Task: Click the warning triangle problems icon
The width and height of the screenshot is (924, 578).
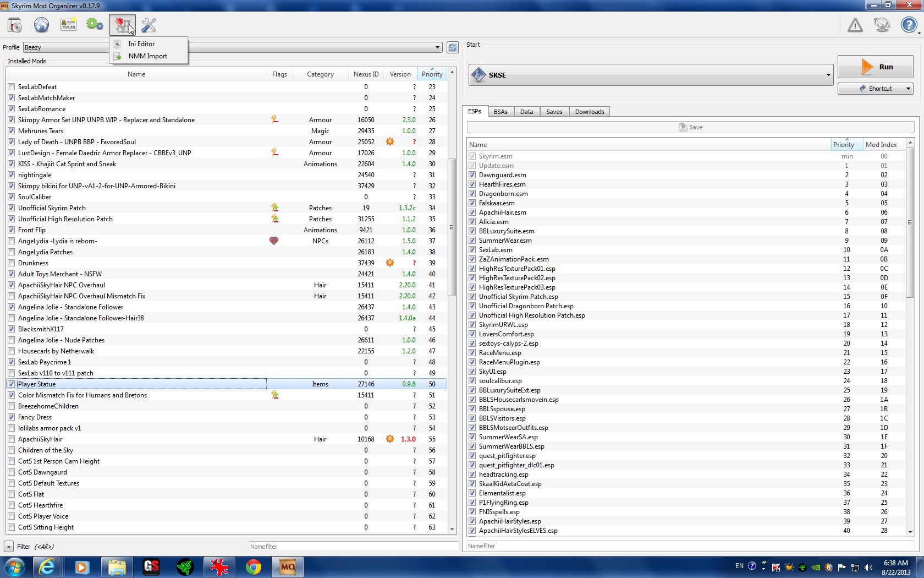Action: (x=855, y=25)
